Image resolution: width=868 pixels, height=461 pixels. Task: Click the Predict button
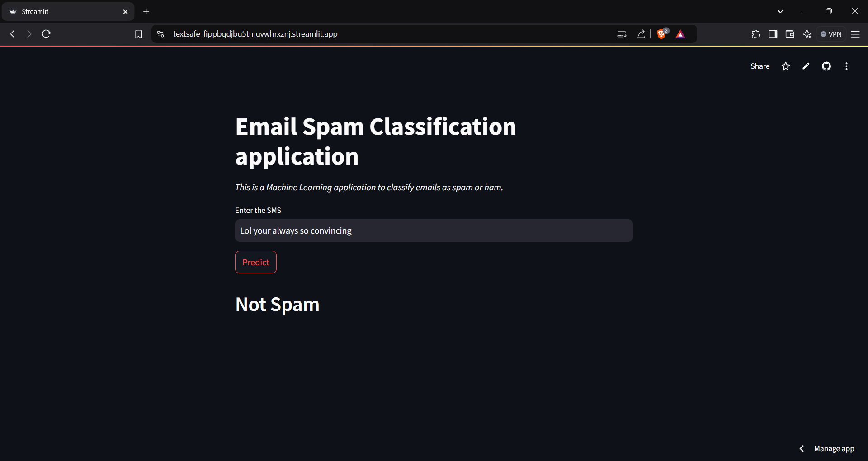(255, 262)
